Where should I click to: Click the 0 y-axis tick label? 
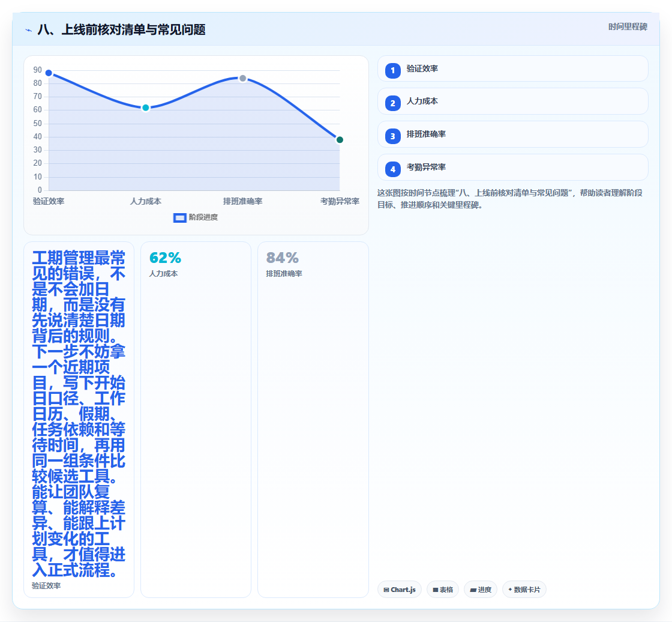click(x=40, y=190)
